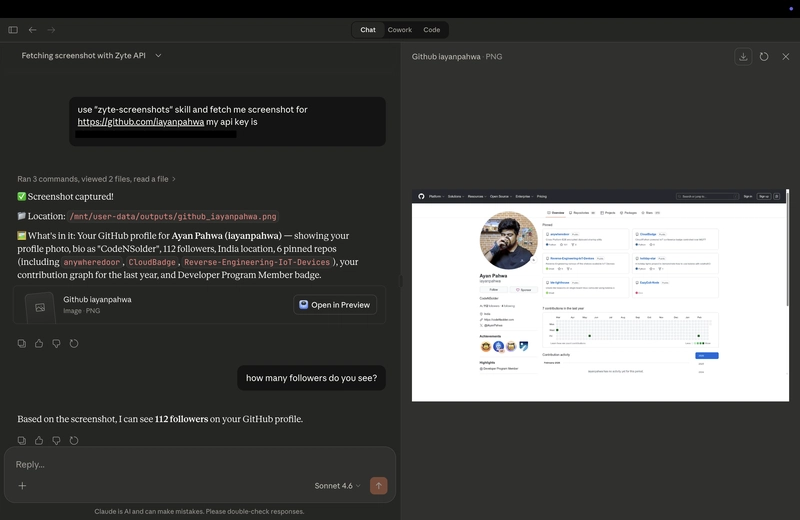Image resolution: width=800 pixels, height=520 pixels.
Task: Click the back navigation arrow
Action: (33, 30)
